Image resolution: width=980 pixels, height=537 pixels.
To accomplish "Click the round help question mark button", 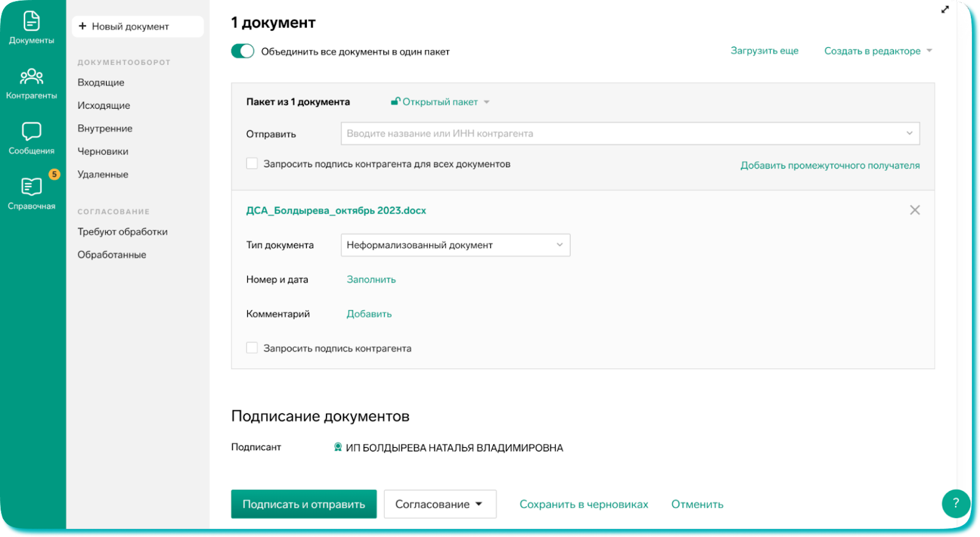I will click(956, 503).
